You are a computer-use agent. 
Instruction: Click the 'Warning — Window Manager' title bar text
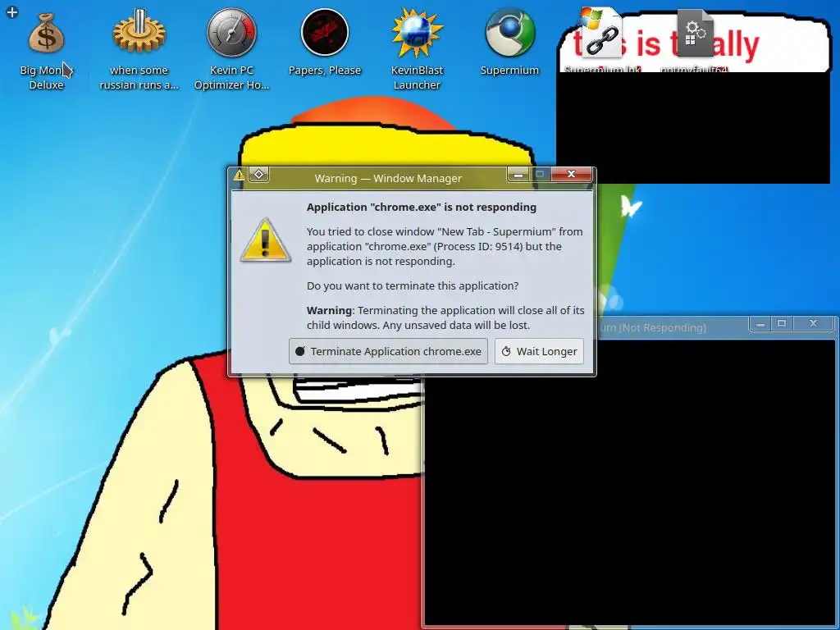[388, 178]
